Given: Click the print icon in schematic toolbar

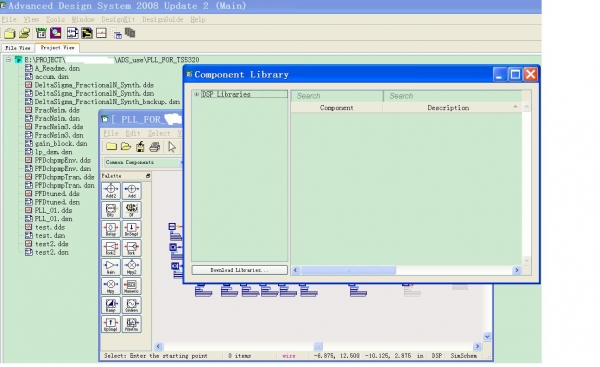Looking at the screenshot, I should pyautogui.click(x=155, y=147).
